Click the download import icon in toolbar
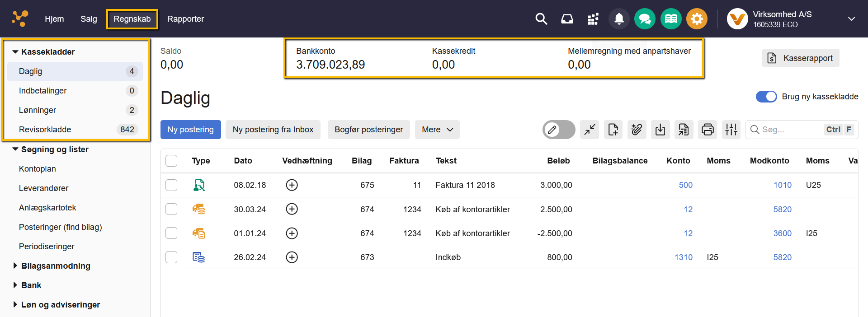 (x=660, y=130)
